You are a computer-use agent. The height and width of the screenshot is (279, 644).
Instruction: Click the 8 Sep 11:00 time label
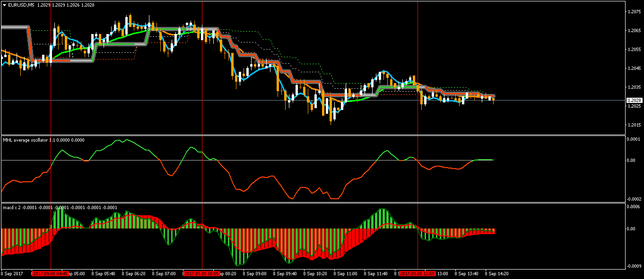346,273
